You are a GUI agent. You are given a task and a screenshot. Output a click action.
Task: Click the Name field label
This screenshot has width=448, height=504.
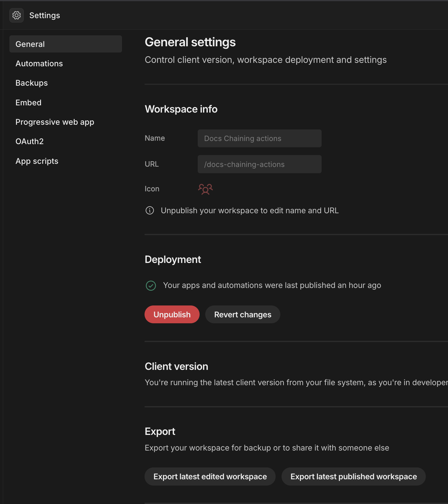[155, 138]
